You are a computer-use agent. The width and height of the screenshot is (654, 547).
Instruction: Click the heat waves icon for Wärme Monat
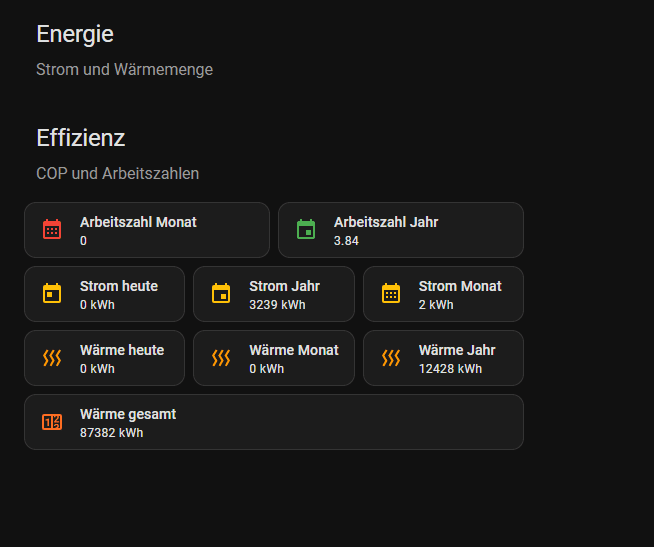click(221, 358)
